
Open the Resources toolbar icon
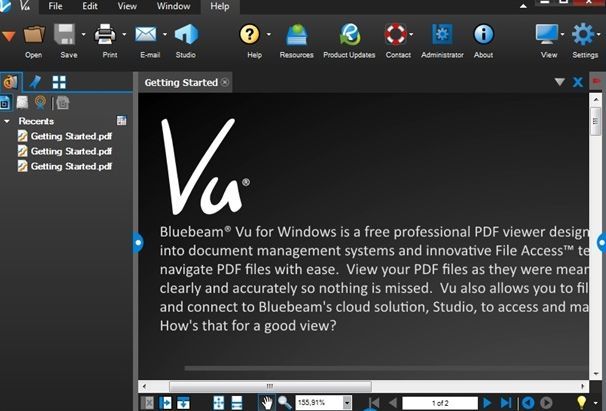pyautogui.click(x=296, y=34)
